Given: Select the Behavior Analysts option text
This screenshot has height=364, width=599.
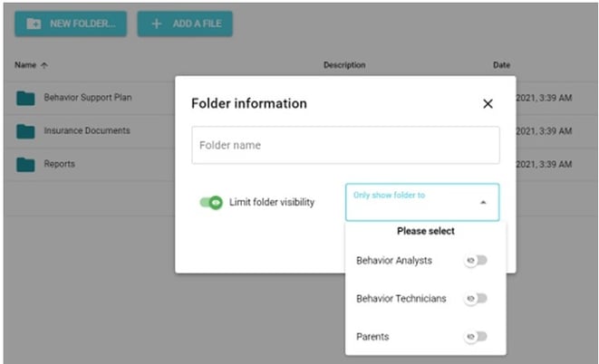Looking at the screenshot, I should (x=394, y=261).
